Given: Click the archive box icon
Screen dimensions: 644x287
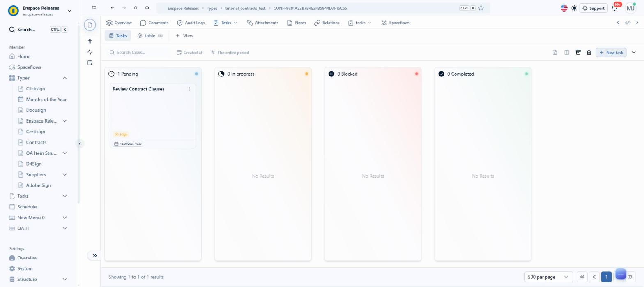Looking at the screenshot, I should pos(578,52).
